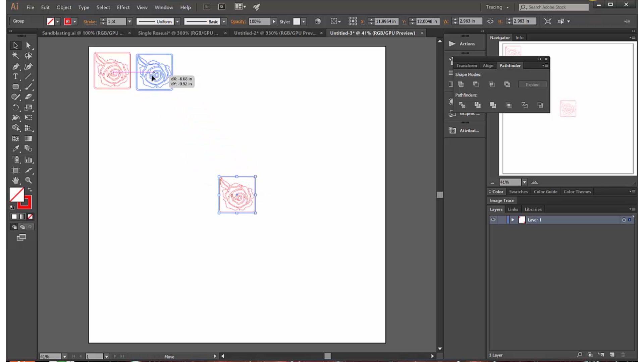Open the Navigator zoom percentage dropdown

pyautogui.click(x=525, y=182)
